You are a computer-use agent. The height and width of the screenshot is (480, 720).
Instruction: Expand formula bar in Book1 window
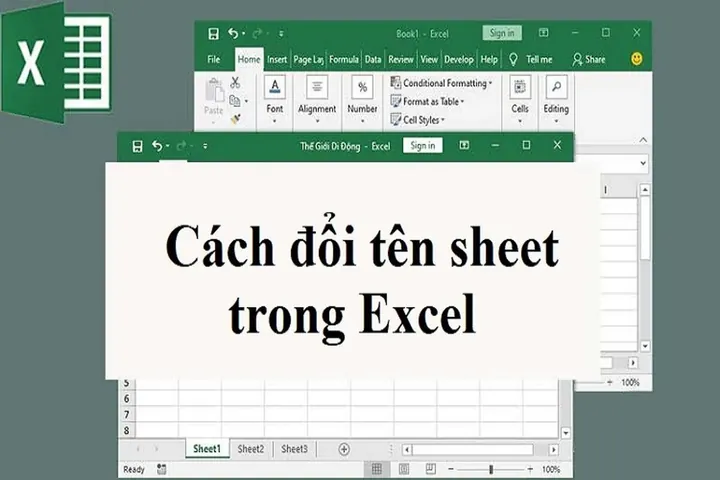click(643, 163)
